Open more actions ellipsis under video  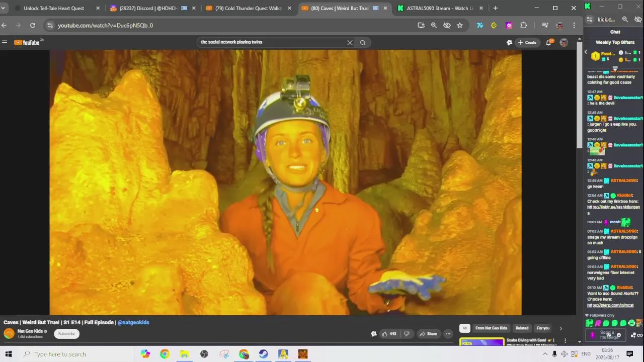pyautogui.click(x=448, y=334)
